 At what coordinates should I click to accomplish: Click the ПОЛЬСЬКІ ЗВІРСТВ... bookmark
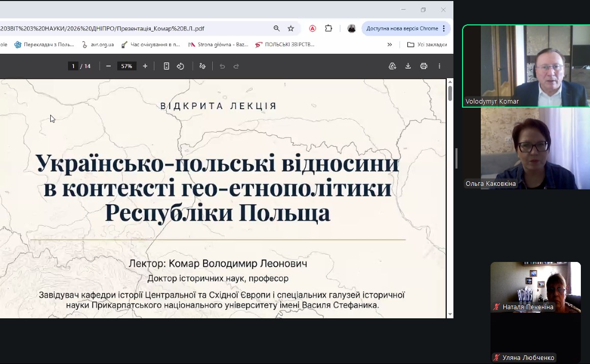coord(285,45)
